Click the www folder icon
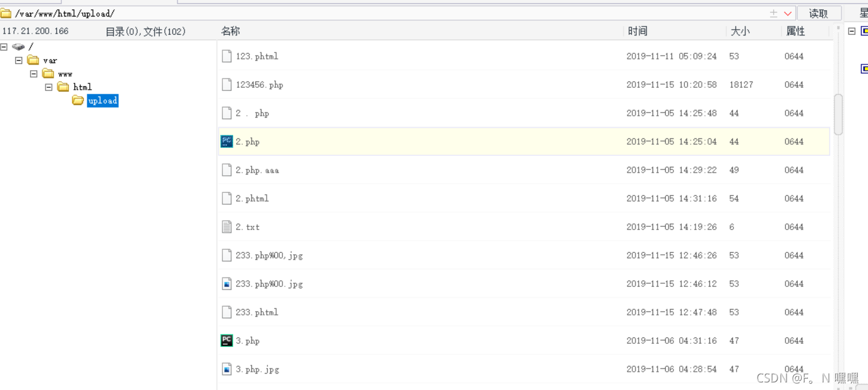 coord(48,73)
